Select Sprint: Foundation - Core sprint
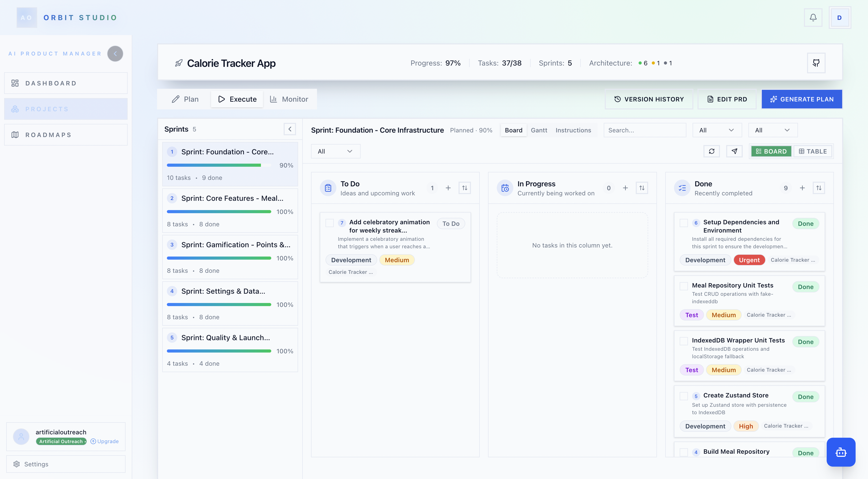 click(230, 164)
